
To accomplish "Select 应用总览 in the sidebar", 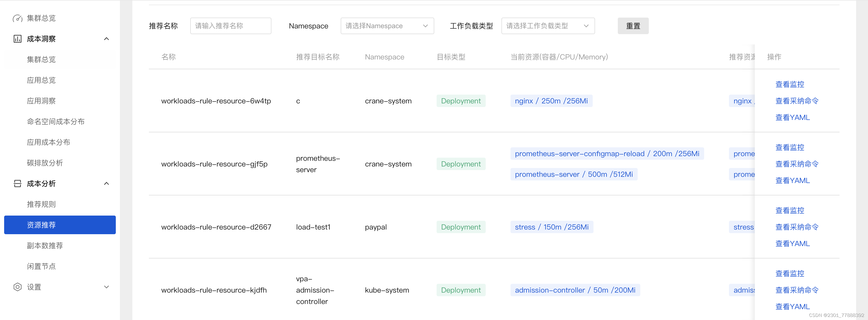I will tap(41, 80).
